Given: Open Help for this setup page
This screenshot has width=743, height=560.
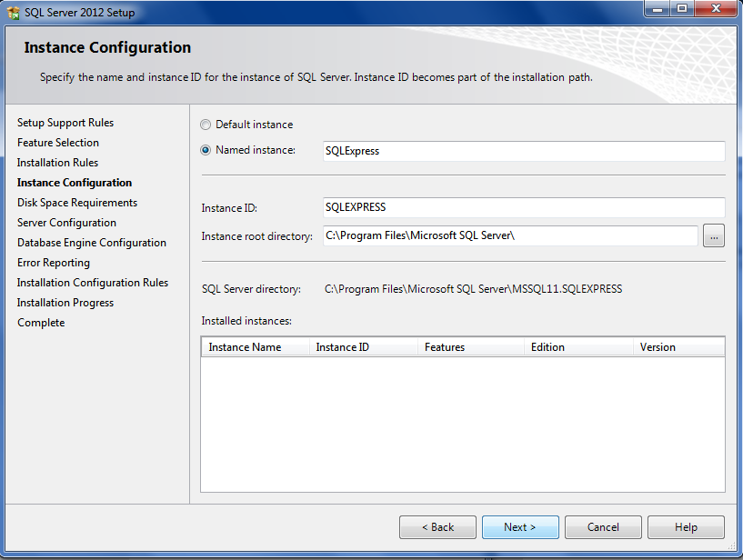Looking at the screenshot, I should click(686, 527).
